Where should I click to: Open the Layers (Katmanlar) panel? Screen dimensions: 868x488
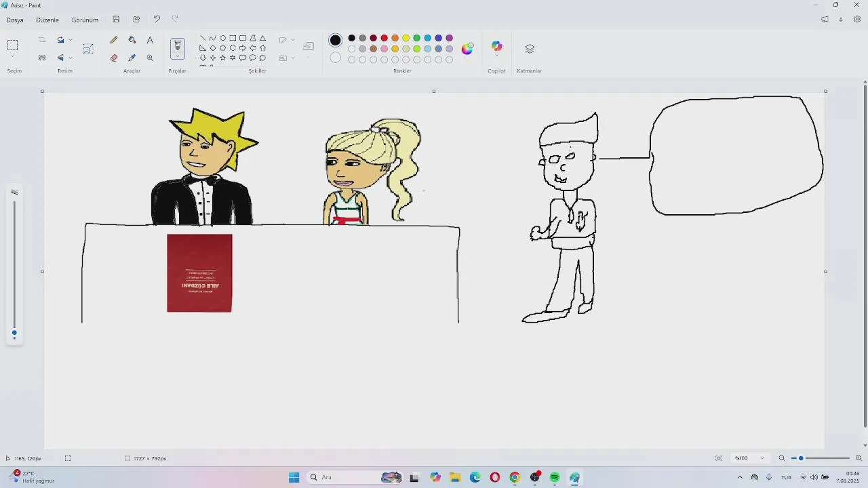[x=530, y=49]
